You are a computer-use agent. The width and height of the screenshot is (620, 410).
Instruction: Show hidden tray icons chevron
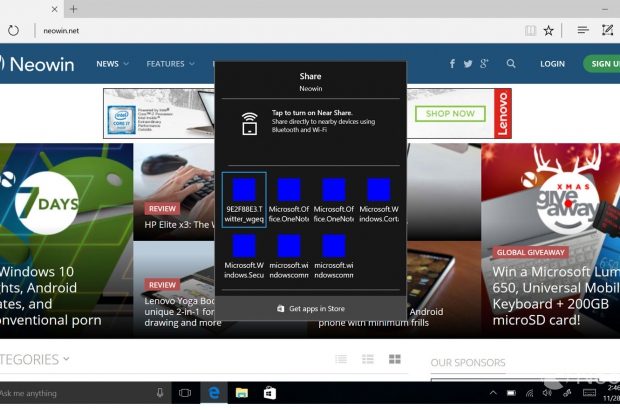(493, 393)
